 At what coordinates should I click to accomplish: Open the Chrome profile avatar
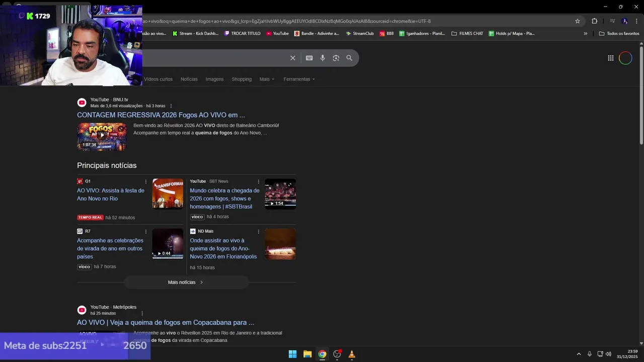coord(624,21)
